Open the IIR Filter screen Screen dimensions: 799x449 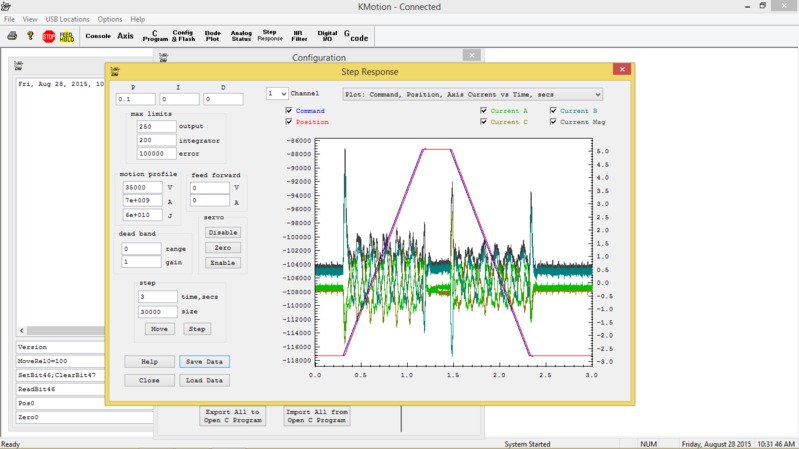click(299, 36)
